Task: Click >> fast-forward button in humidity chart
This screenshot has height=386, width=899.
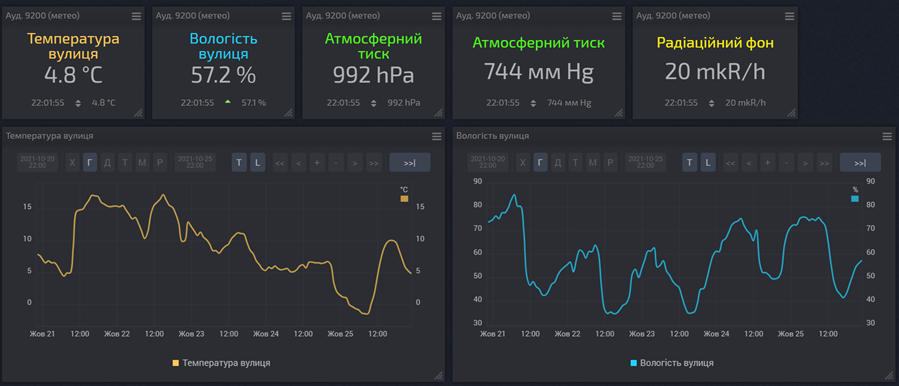Action: pos(824,163)
